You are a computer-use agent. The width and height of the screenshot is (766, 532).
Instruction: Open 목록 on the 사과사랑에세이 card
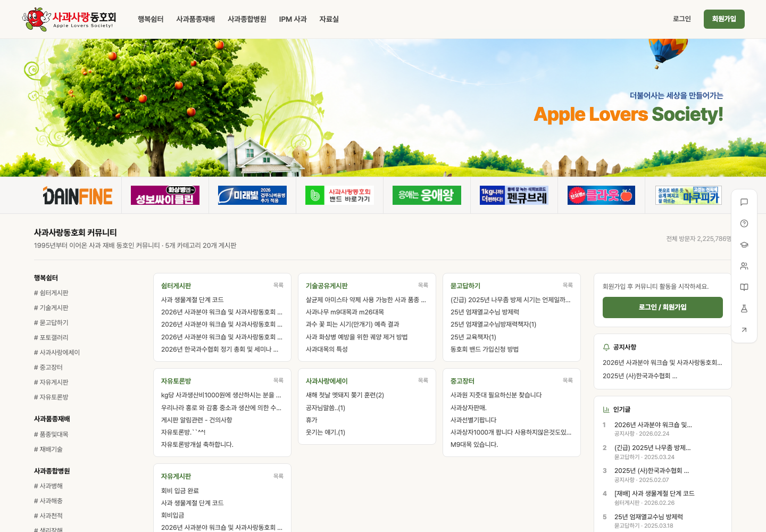423,380
